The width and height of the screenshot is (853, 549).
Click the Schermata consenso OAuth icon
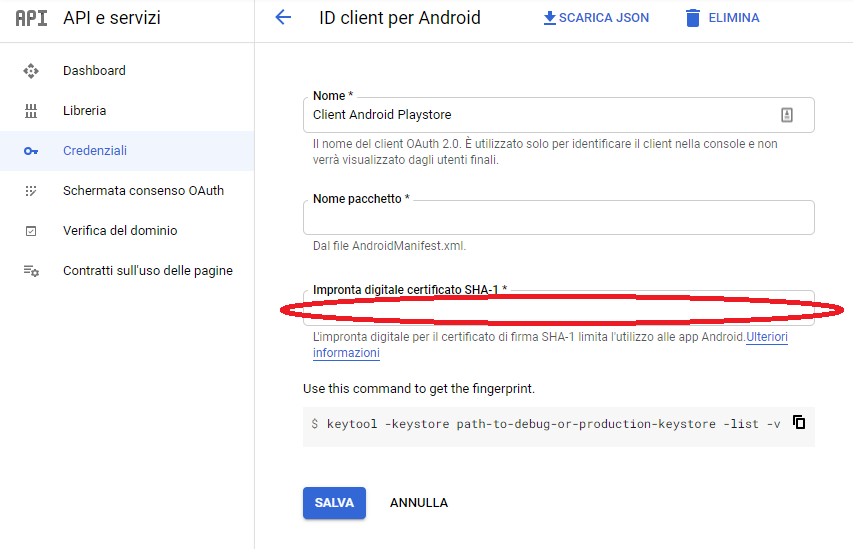click(x=31, y=191)
